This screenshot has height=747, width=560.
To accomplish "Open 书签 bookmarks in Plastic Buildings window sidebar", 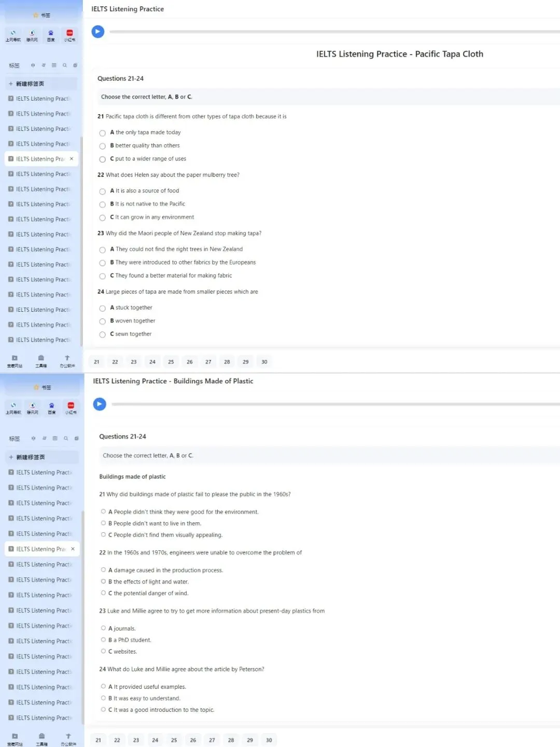I will (x=43, y=388).
